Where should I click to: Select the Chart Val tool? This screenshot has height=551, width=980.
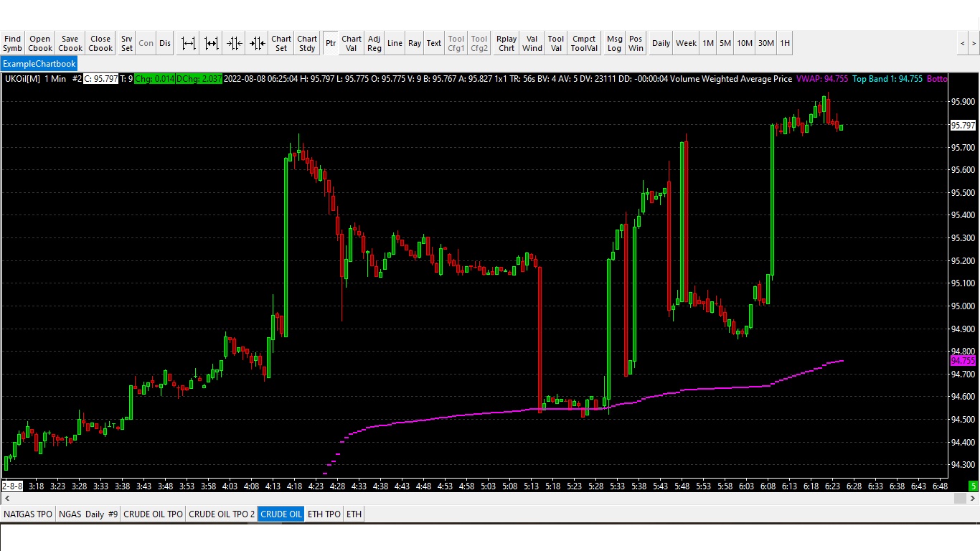point(352,44)
